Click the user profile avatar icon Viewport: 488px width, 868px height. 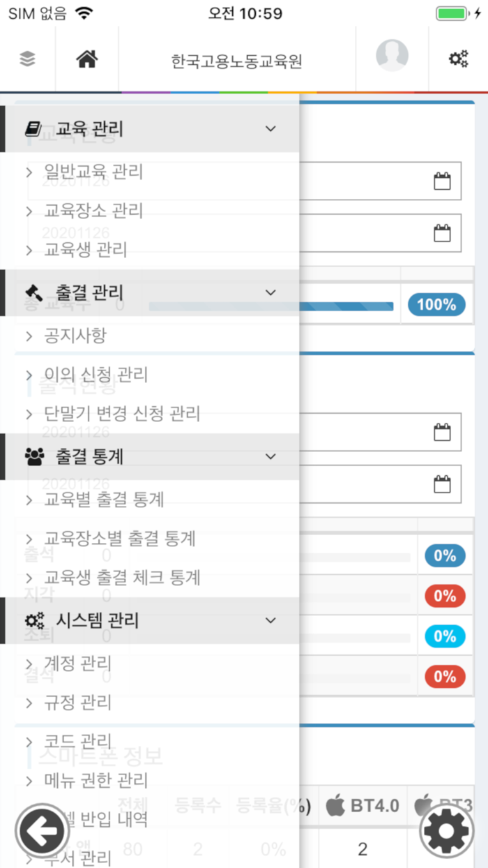[x=392, y=56]
